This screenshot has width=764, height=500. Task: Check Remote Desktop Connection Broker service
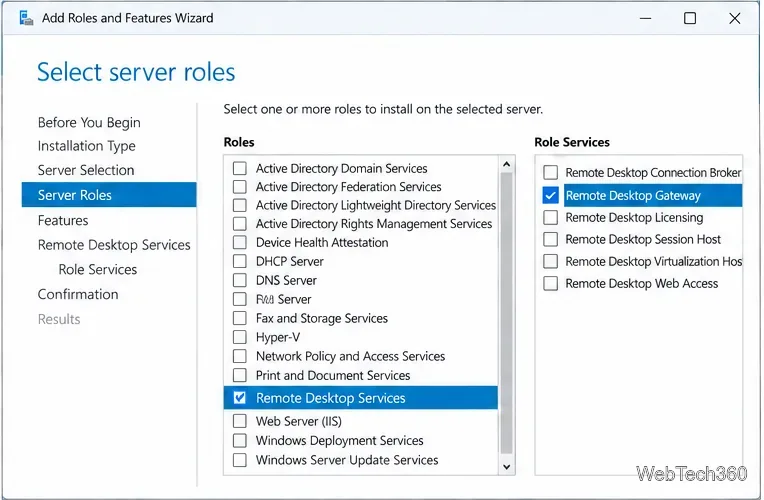pos(550,173)
